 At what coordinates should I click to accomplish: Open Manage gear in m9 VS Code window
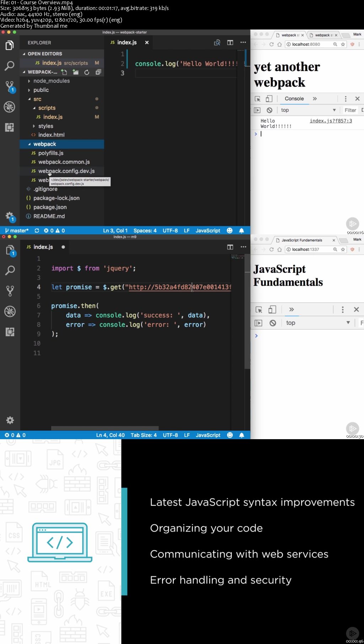10,420
